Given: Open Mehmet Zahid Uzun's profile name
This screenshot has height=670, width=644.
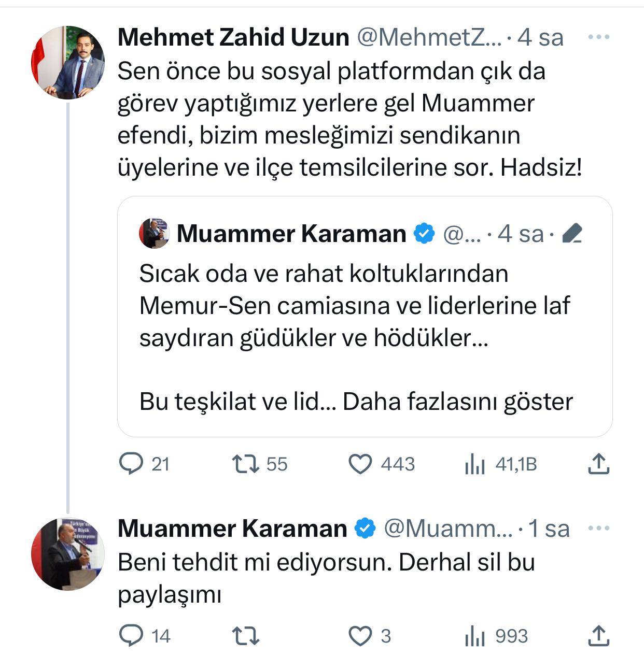Looking at the screenshot, I should (233, 37).
